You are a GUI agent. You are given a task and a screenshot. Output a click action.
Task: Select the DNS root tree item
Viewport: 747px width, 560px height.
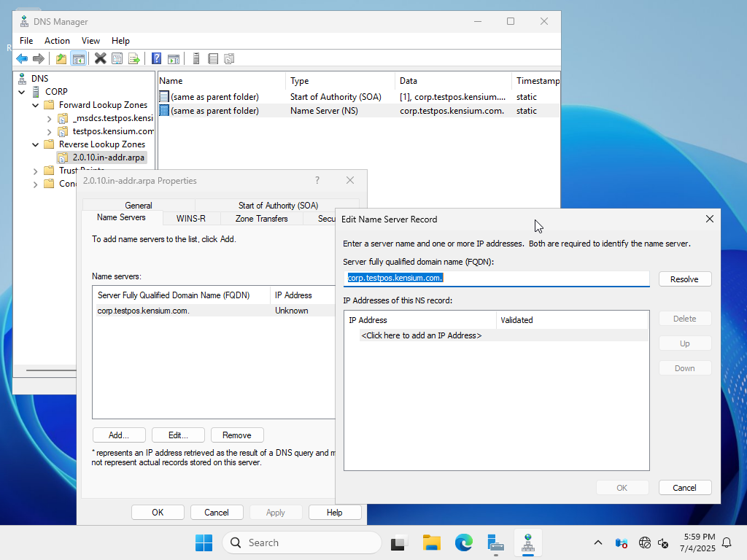click(40, 79)
